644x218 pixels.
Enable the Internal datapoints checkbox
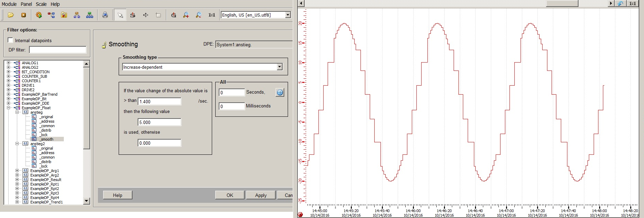coord(10,40)
